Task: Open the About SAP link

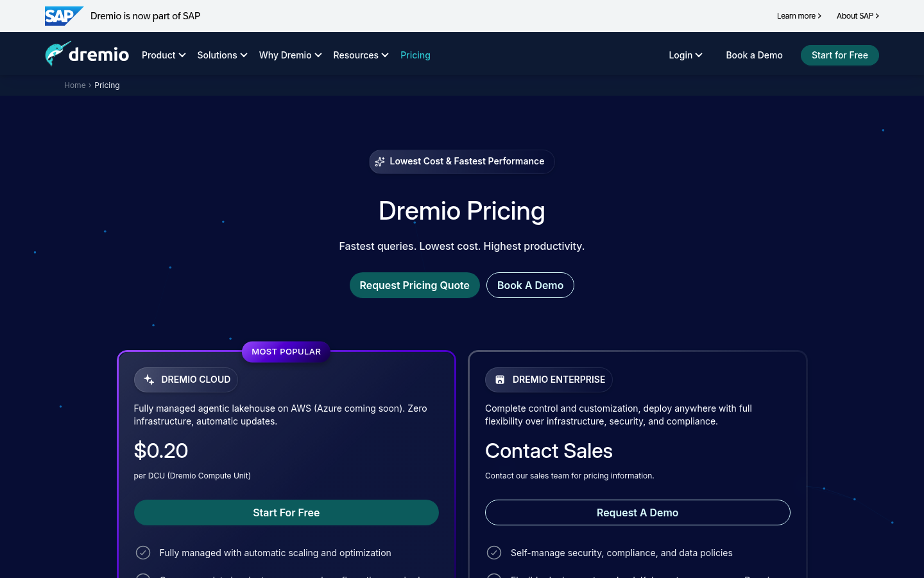Action: point(858,16)
